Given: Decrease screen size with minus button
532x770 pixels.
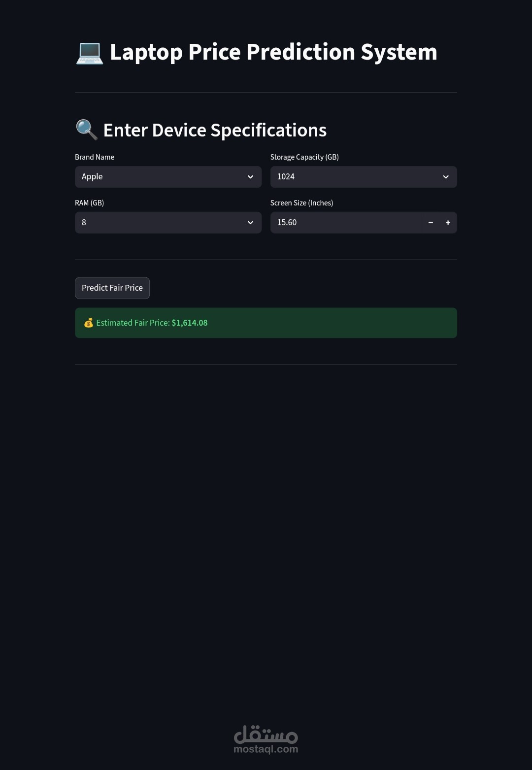Looking at the screenshot, I should point(431,223).
